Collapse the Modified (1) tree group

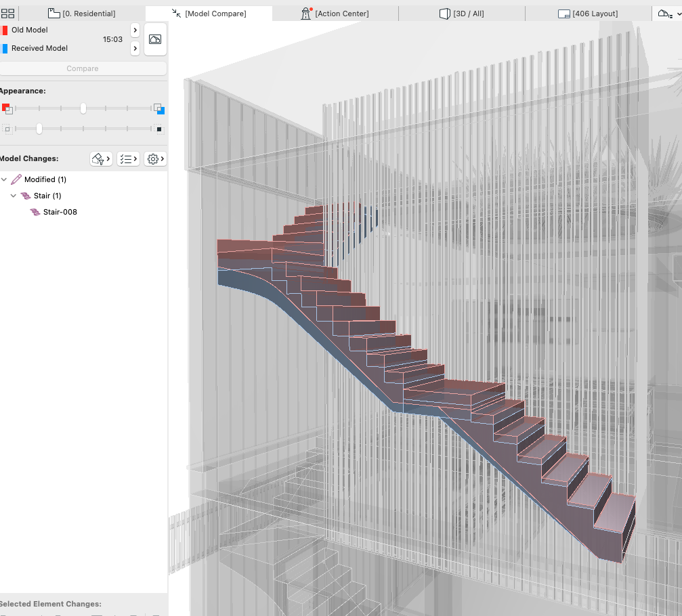tap(5, 179)
